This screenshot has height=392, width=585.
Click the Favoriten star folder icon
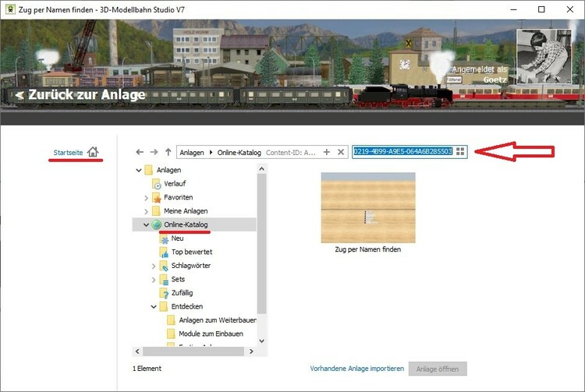(x=156, y=197)
